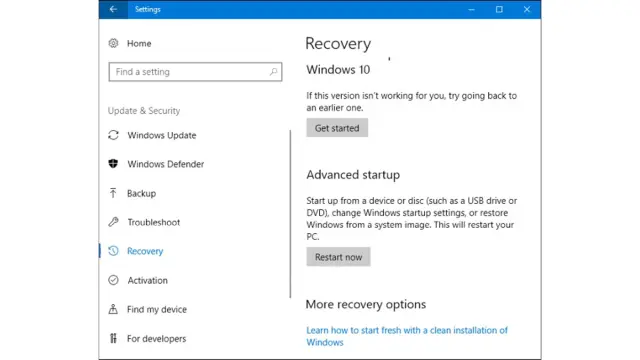Open the Activation settings page
This screenshot has height=360, width=640.
tap(147, 280)
